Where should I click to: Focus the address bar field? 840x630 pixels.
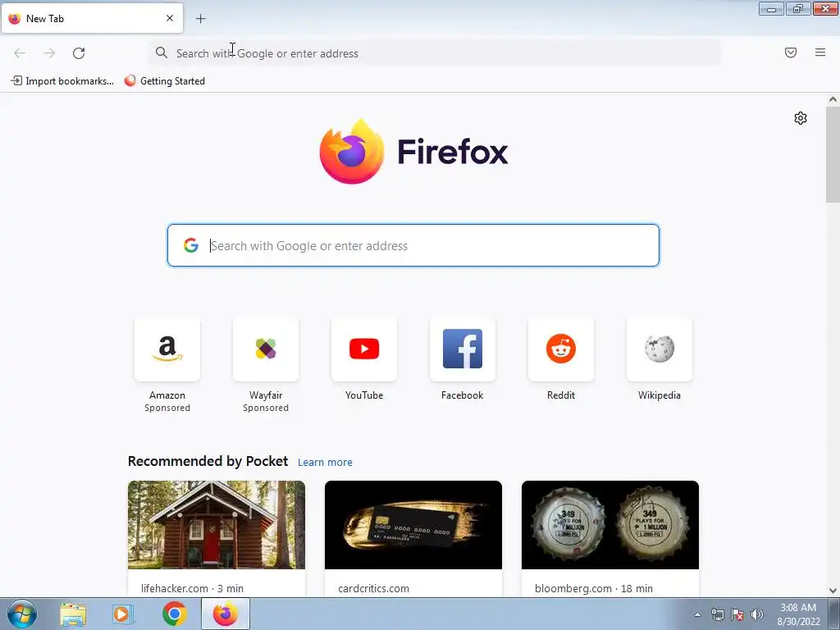coord(435,53)
